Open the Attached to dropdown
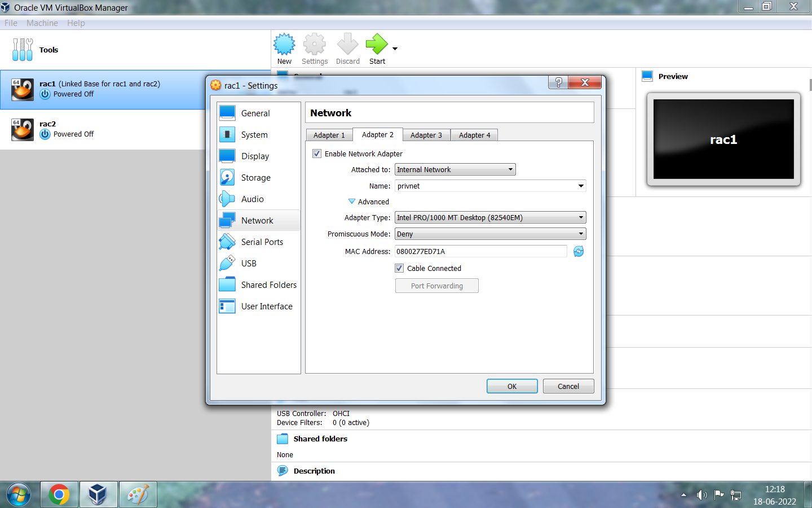The image size is (812, 508). point(455,170)
